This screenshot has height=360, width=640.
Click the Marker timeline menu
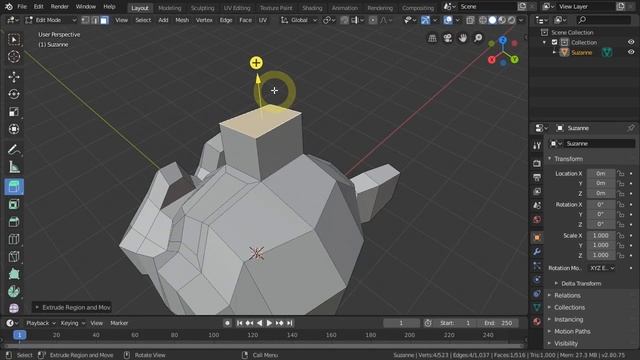click(x=119, y=323)
